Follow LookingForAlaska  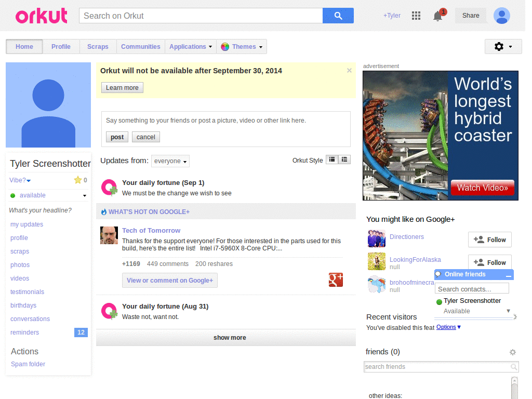point(489,262)
